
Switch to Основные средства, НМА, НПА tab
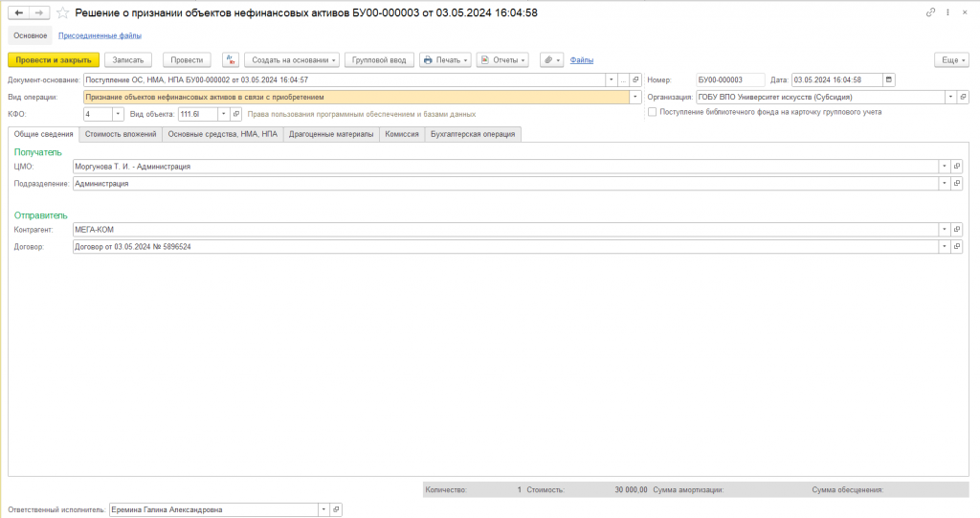(222, 134)
